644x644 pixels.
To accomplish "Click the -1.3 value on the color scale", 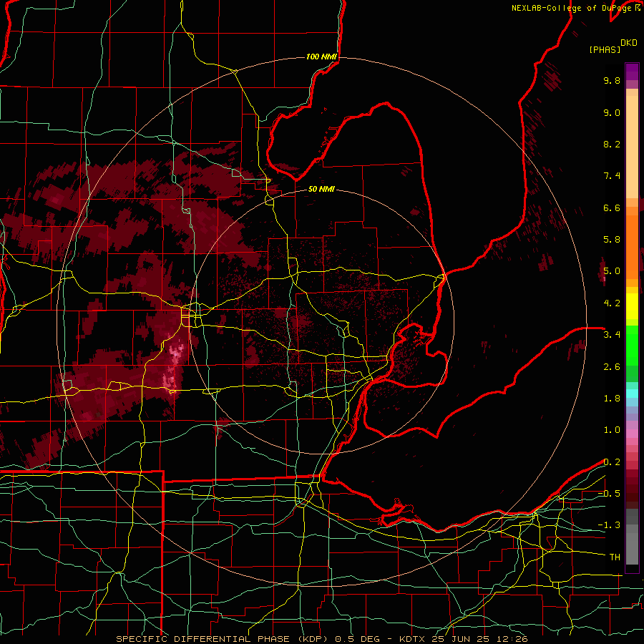I will click(609, 525).
